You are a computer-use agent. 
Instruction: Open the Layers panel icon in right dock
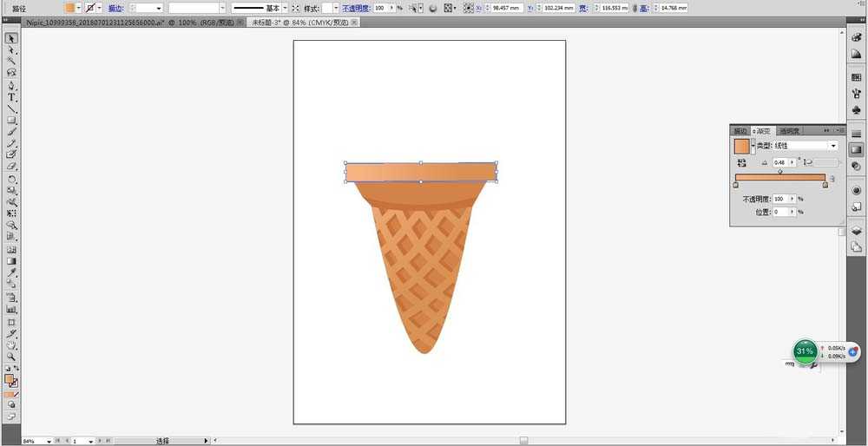click(x=856, y=233)
